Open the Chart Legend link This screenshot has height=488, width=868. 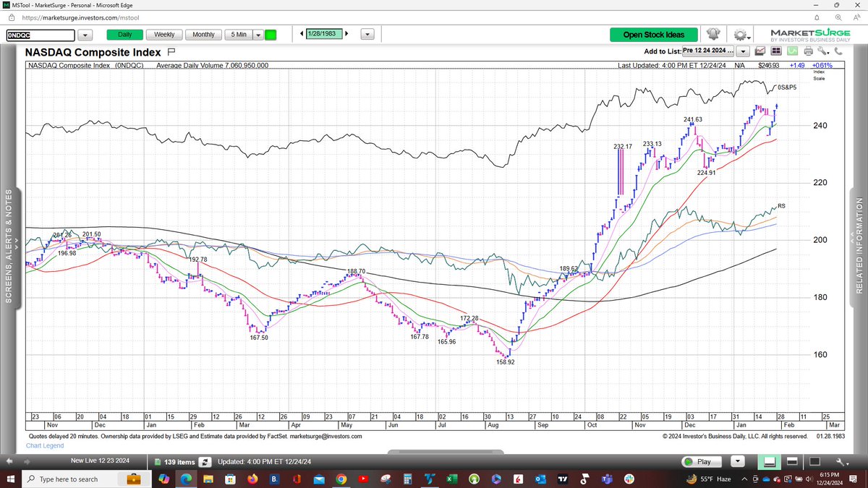(x=45, y=446)
